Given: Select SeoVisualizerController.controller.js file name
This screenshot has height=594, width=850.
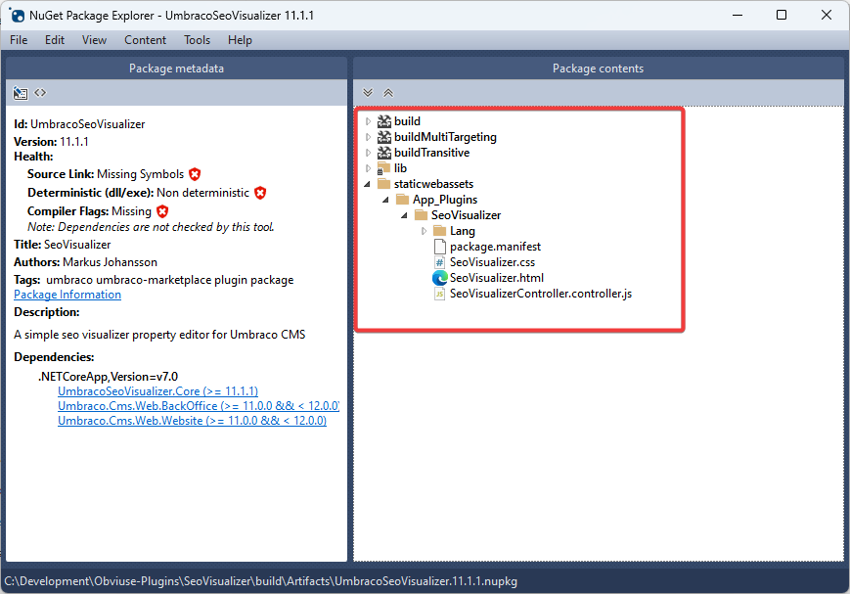Looking at the screenshot, I should (540, 294).
